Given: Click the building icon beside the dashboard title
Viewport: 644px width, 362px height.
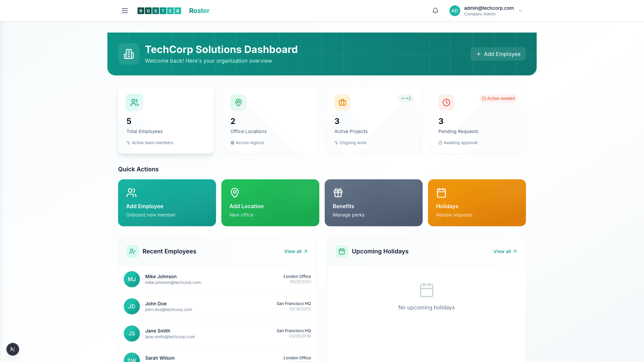Looking at the screenshot, I should click(x=129, y=54).
